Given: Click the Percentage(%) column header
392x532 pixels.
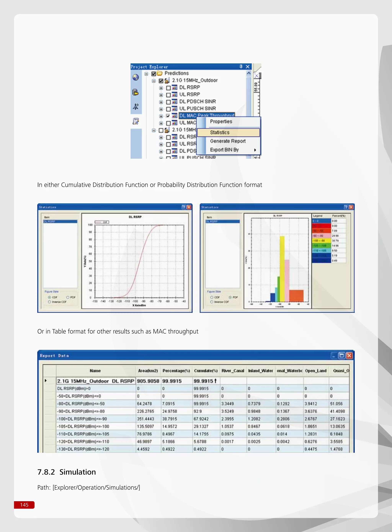Looking at the screenshot, I should (176, 371).
